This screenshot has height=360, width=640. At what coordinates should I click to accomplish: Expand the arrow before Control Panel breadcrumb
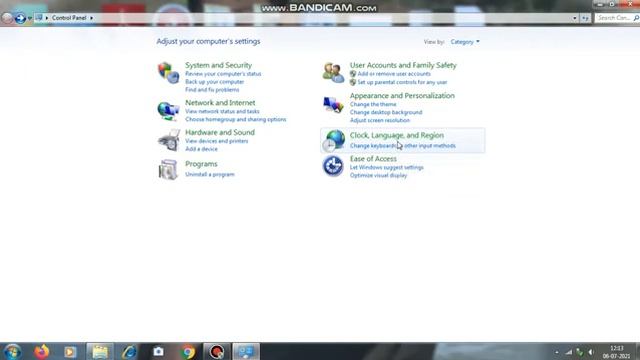[x=47, y=18]
